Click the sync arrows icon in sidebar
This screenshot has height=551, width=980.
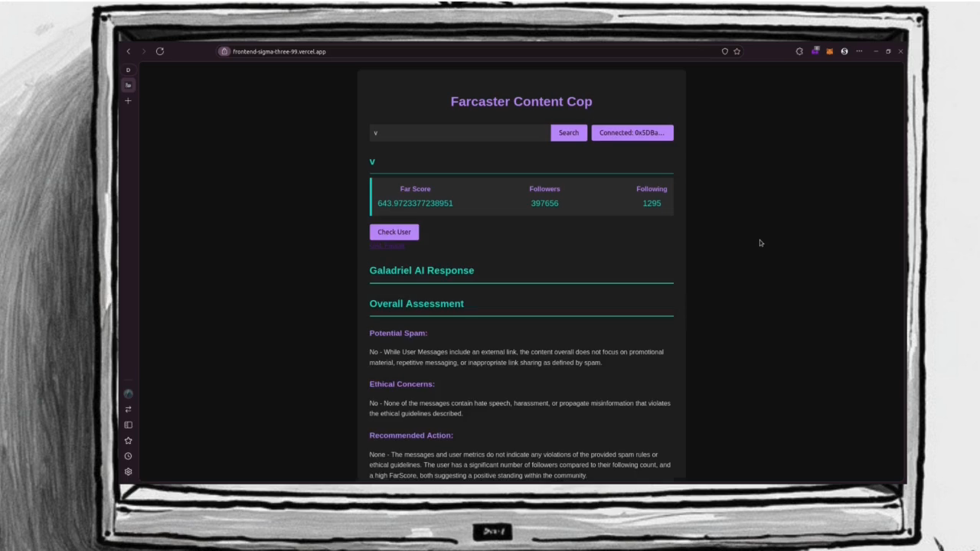[x=128, y=409]
